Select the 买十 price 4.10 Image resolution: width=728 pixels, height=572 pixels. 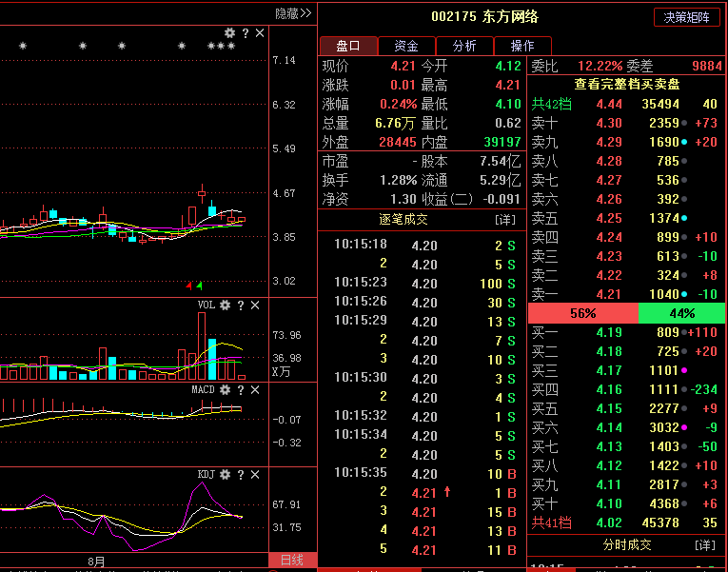[x=609, y=503]
